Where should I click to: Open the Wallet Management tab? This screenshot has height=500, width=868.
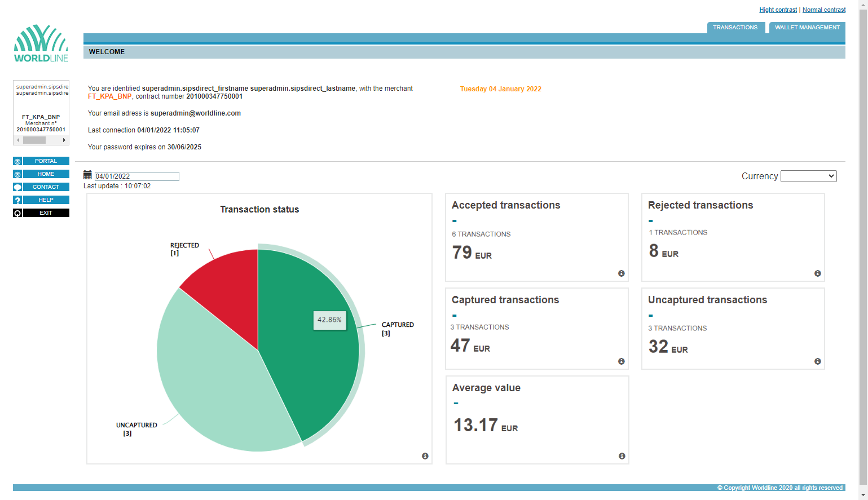pyautogui.click(x=807, y=28)
